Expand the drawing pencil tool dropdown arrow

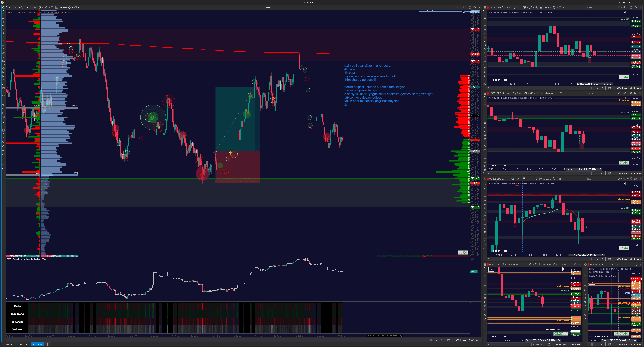pos(49,7)
